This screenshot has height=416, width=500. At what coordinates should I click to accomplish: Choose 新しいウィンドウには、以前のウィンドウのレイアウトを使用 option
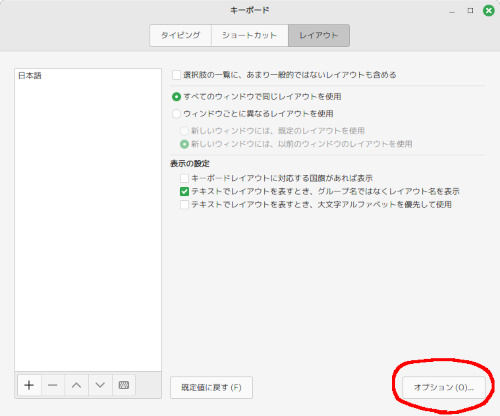(184, 144)
